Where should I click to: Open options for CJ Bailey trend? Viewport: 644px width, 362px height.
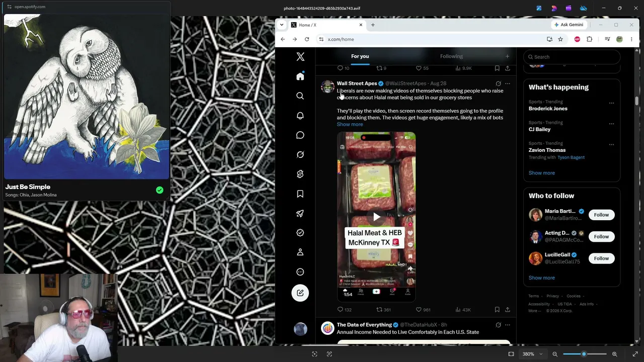[x=611, y=124]
